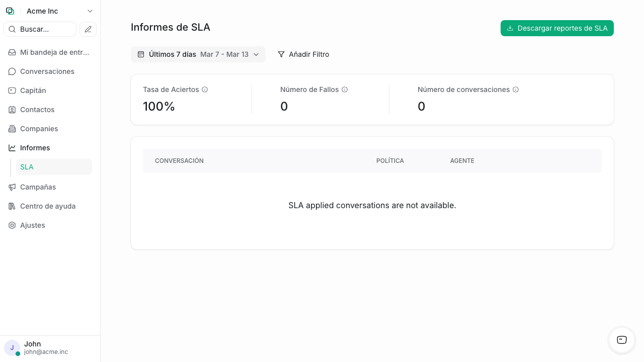Select Campañas in the sidebar
This screenshot has height=362, width=644.
[x=38, y=187]
